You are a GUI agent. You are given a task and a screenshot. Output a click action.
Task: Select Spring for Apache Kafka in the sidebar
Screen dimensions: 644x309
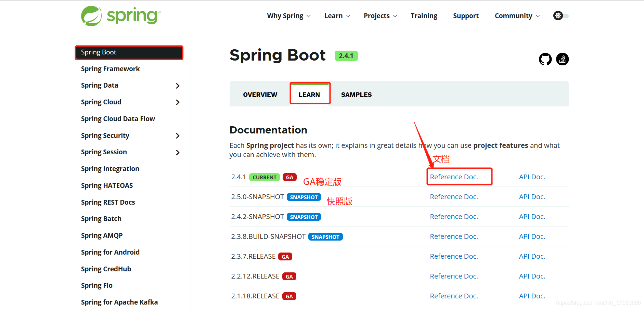click(x=119, y=302)
